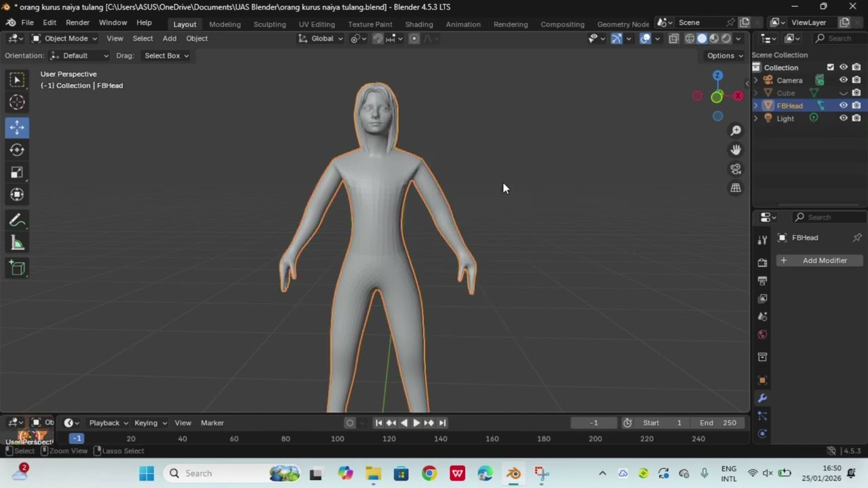The height and width of the screenshot is (488, 868).
Task: Disable Light in renders camera icon
Action: pos(856,118)
